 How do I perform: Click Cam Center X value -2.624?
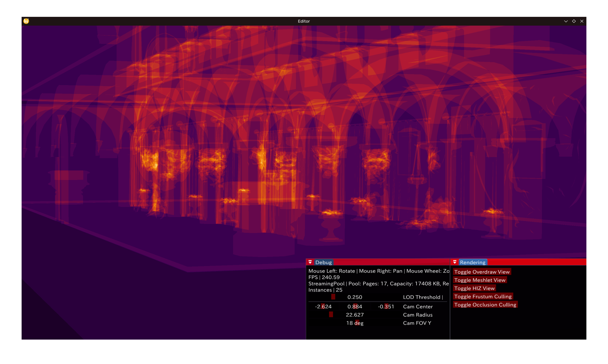[x=323, y=307]
